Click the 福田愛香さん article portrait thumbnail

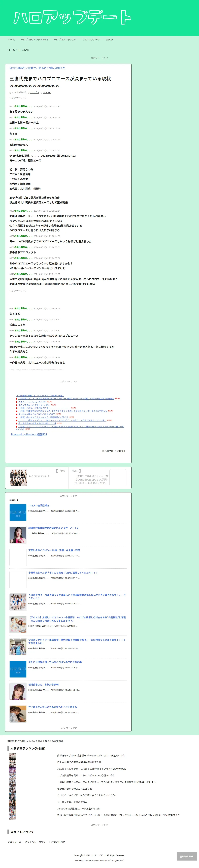(x=18, y=691)
